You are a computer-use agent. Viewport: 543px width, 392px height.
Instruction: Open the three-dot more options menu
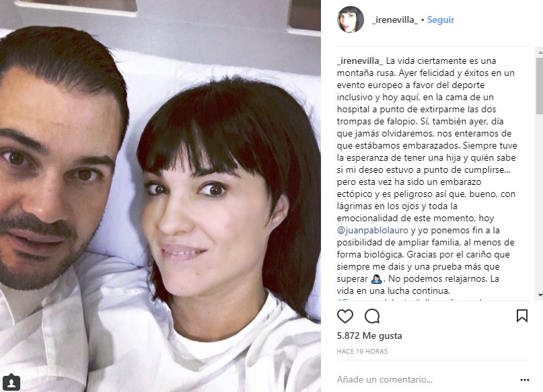[525, 380]
